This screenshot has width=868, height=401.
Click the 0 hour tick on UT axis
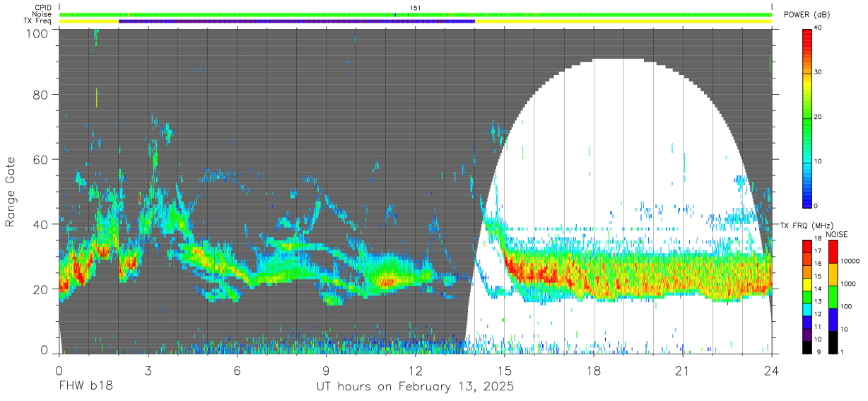pyautogui.click(x=59, y=370)
